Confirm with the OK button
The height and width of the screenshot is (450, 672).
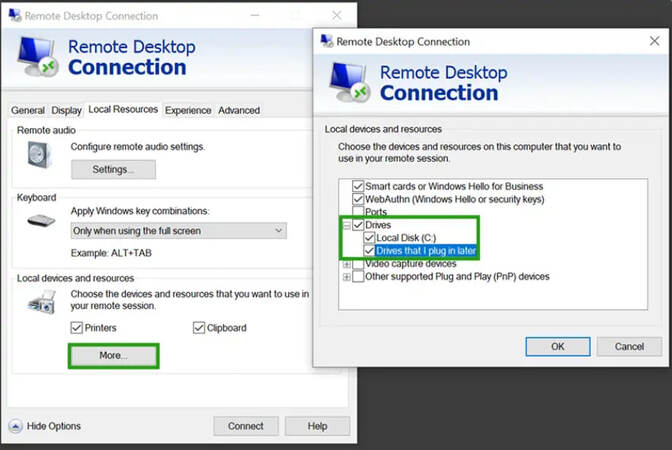point(558,346)
